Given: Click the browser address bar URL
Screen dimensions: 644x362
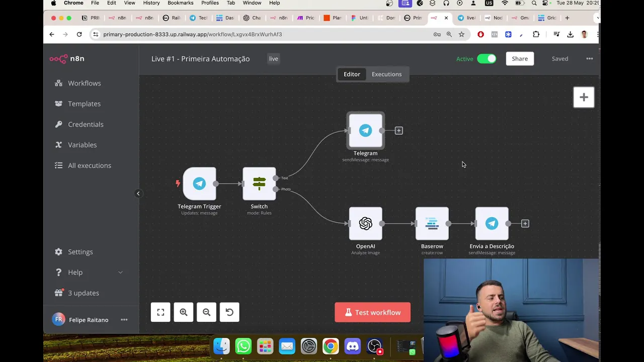Looking at the screenshot, I should [x=192, y=34].
